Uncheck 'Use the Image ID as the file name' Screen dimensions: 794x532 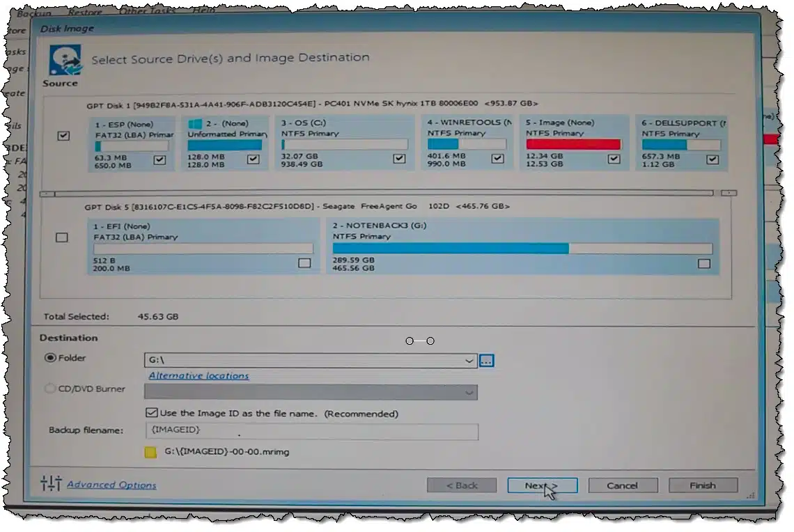[x=151, y=412]
